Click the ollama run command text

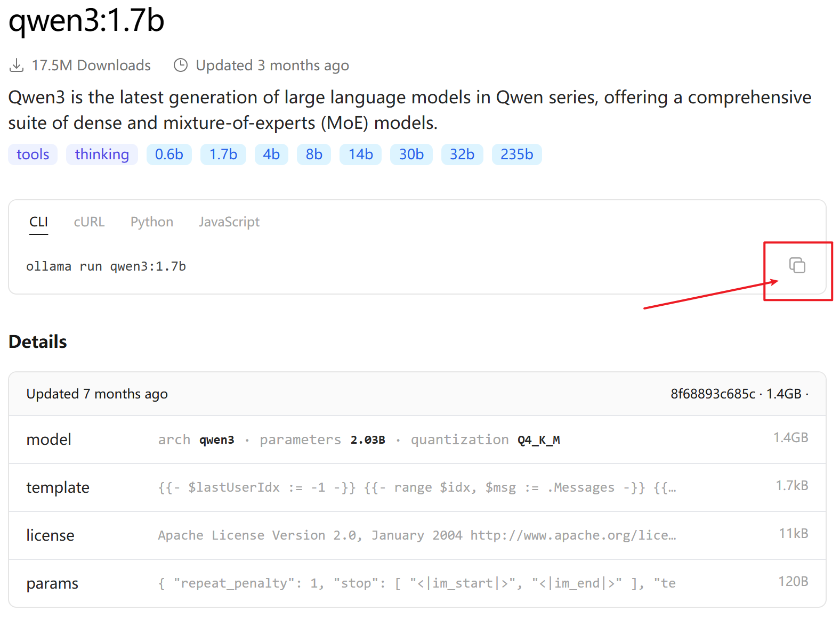click(106, 266)
